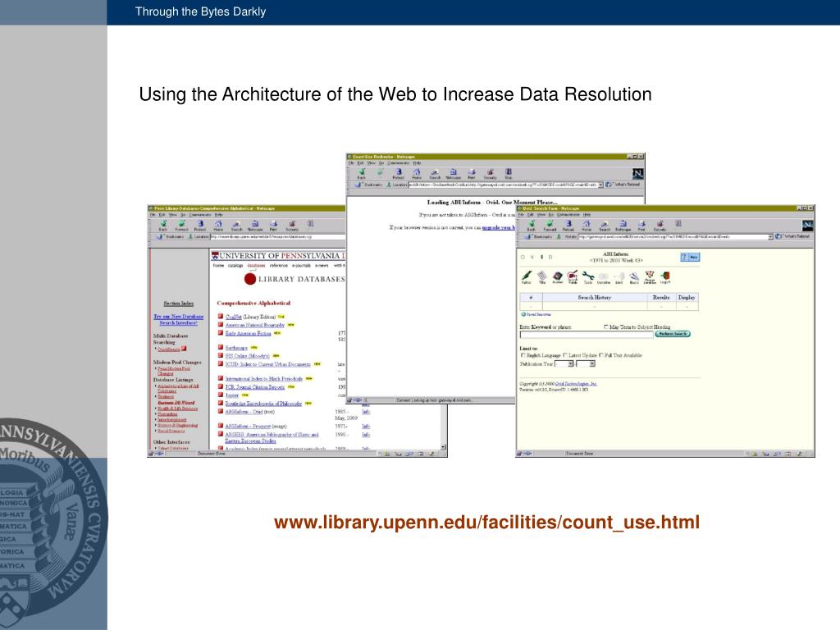Select the Author search icon in Ovid
The image size is (840, 630).
click(527, 277)
